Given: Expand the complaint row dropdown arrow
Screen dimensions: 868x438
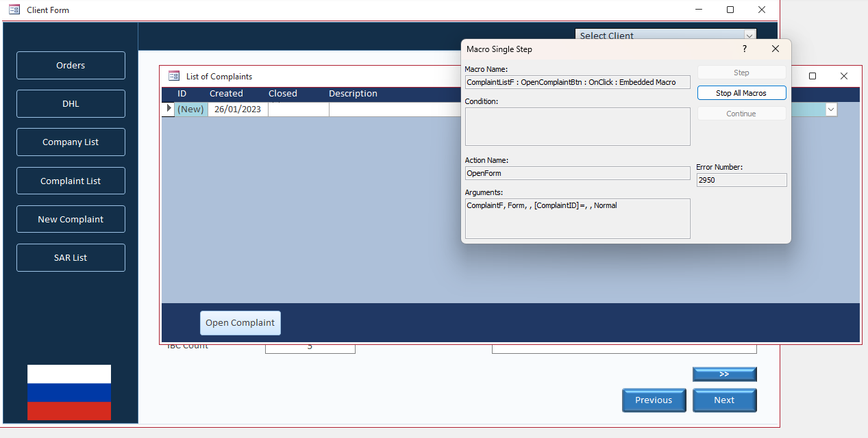Looking at the screenshot, I should [x=831, y=109].
